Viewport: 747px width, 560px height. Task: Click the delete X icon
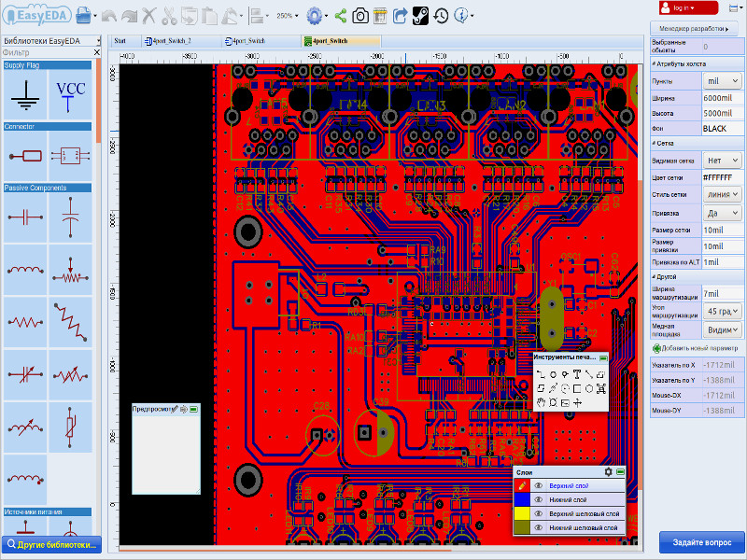(149, 15)
